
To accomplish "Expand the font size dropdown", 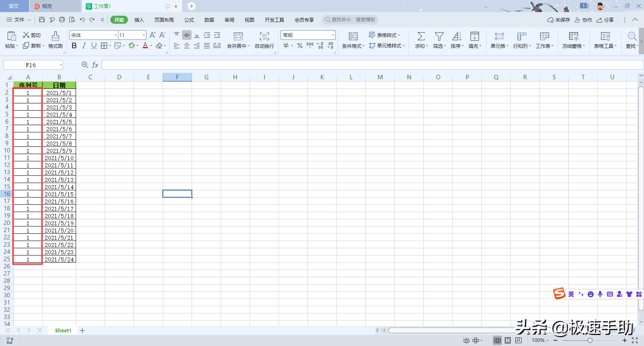I will coord(144,35).
